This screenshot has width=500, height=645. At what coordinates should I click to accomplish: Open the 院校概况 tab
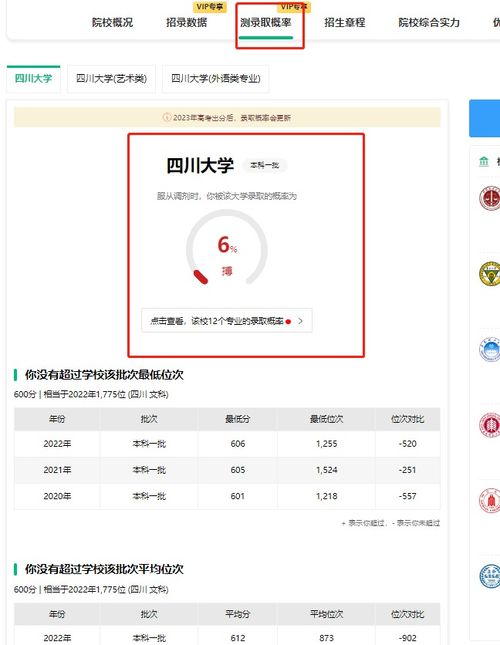(112, 22)
